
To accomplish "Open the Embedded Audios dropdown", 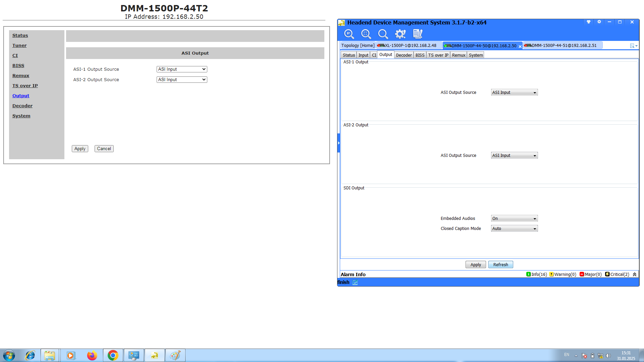I will 514,219.
